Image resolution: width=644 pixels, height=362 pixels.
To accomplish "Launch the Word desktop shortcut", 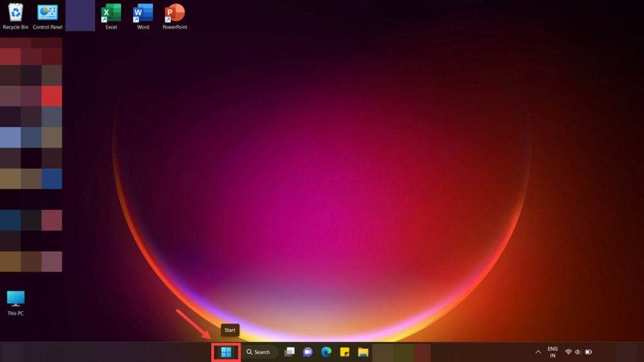I will 143,16.
